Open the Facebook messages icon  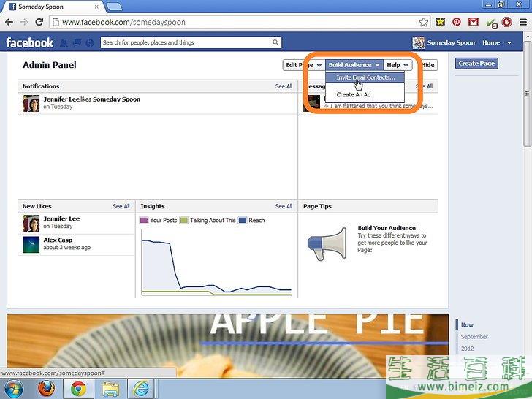coord(77,42)
